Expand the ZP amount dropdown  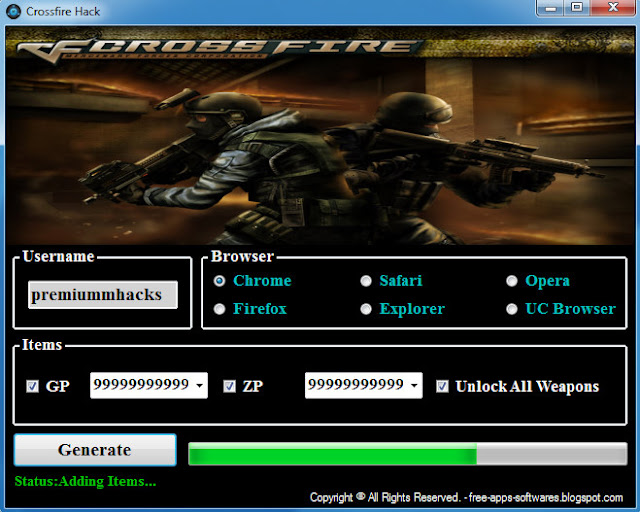pos(414,385)
